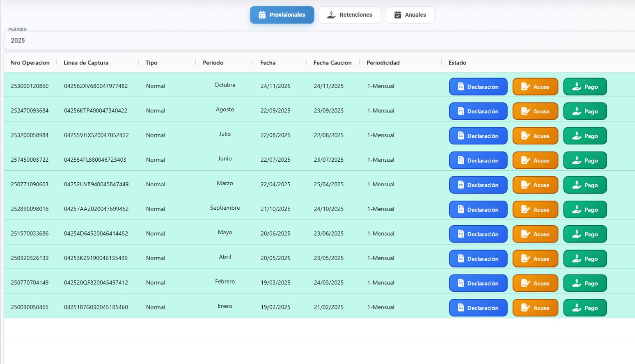
Task: Switch to the Retenciones tab
Action: coord(350,15)
